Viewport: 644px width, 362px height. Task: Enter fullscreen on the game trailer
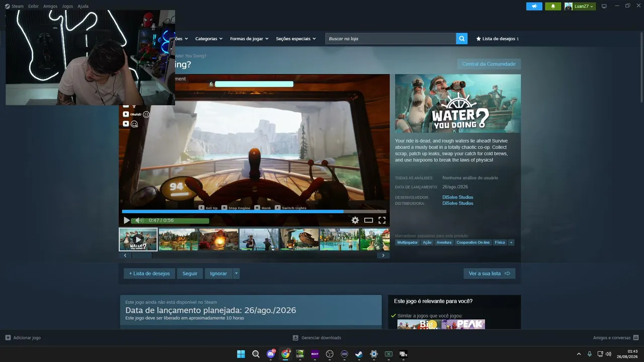pyautogui.click(x=382, y=220)
